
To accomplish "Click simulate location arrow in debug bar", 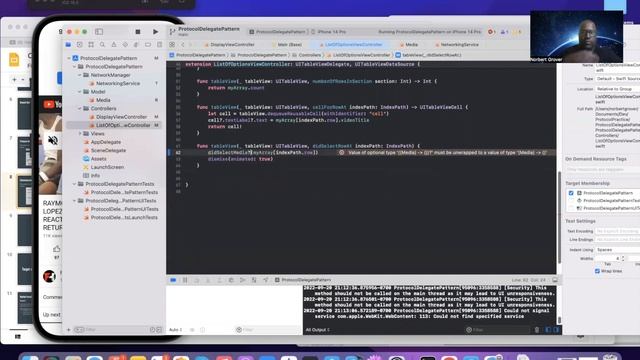I will point(265,280).
